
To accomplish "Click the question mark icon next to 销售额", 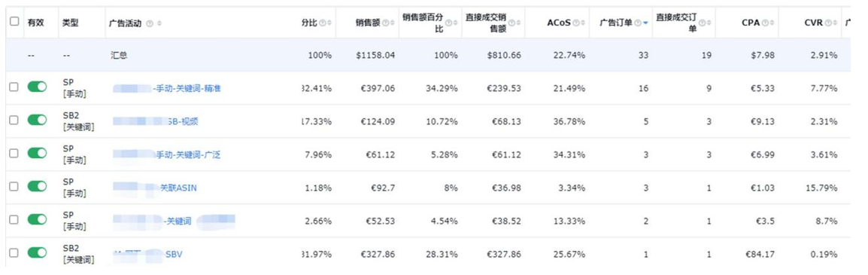I will pos(386,23).
